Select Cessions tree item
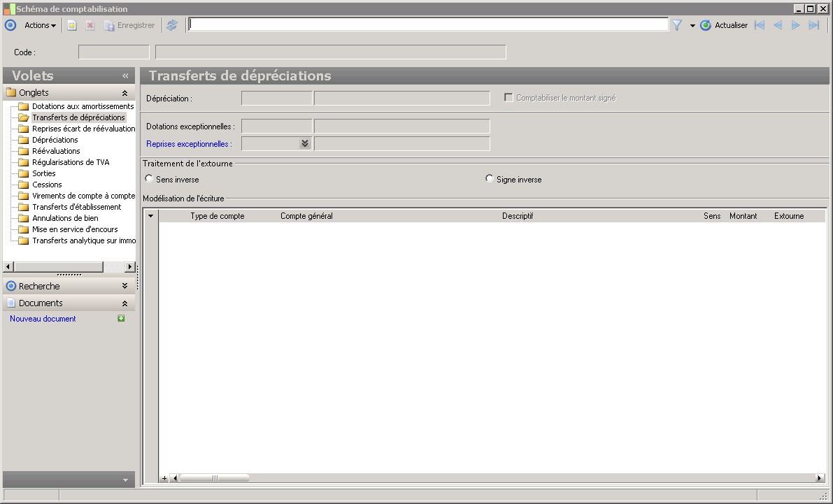The width and height of the screenshot is (833, 504). 47,185
